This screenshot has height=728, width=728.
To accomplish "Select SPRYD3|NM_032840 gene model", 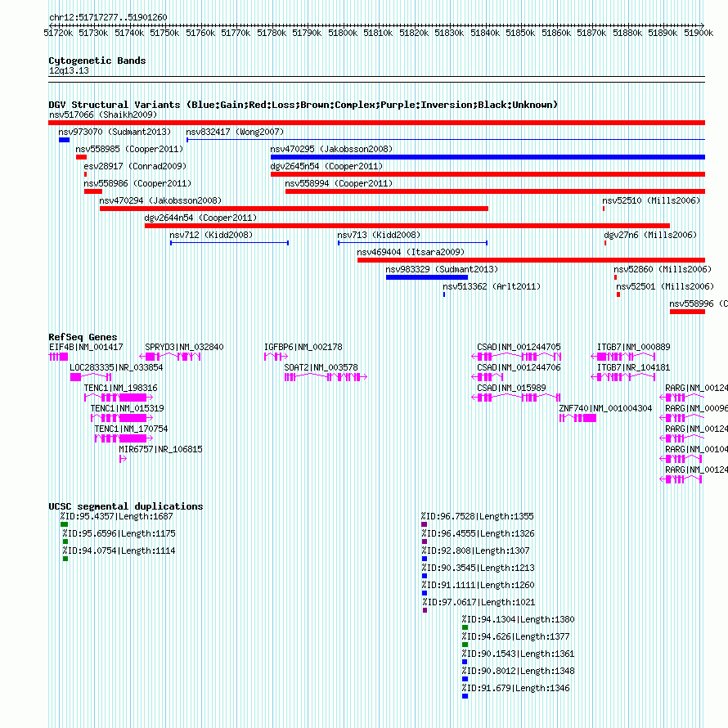I will point(171,357).
